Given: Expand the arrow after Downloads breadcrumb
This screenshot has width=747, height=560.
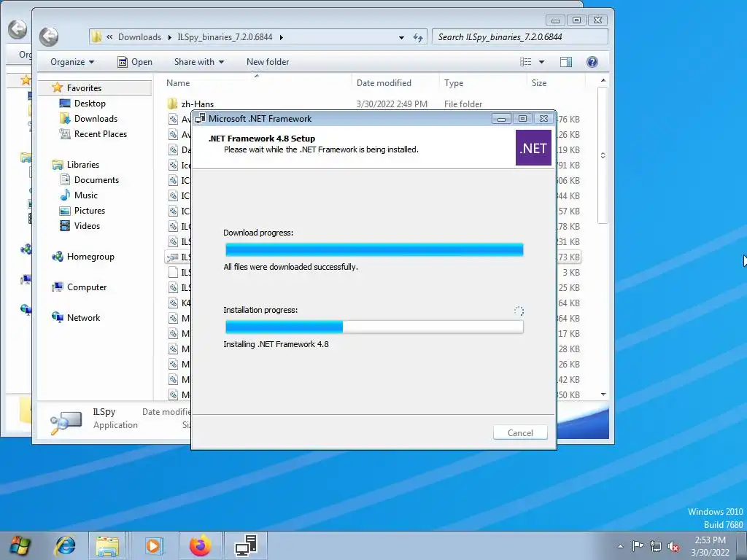Looking at the screenshot, I should [169, 37].
